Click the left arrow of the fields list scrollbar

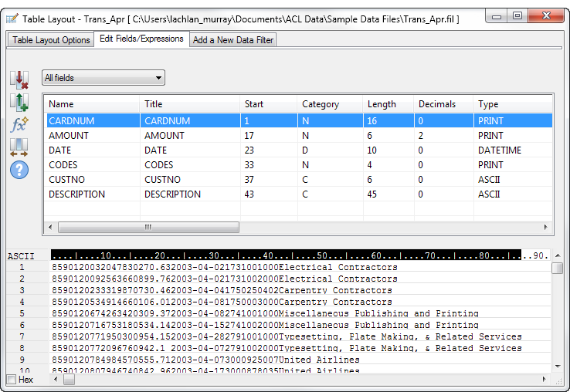pyautogui.click(x=53, y=228)
